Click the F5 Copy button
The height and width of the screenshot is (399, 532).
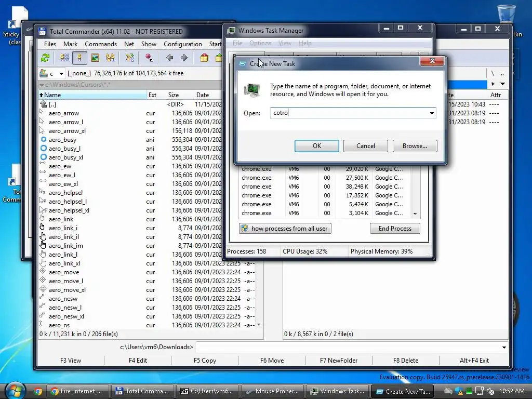(x=205, y=361)
